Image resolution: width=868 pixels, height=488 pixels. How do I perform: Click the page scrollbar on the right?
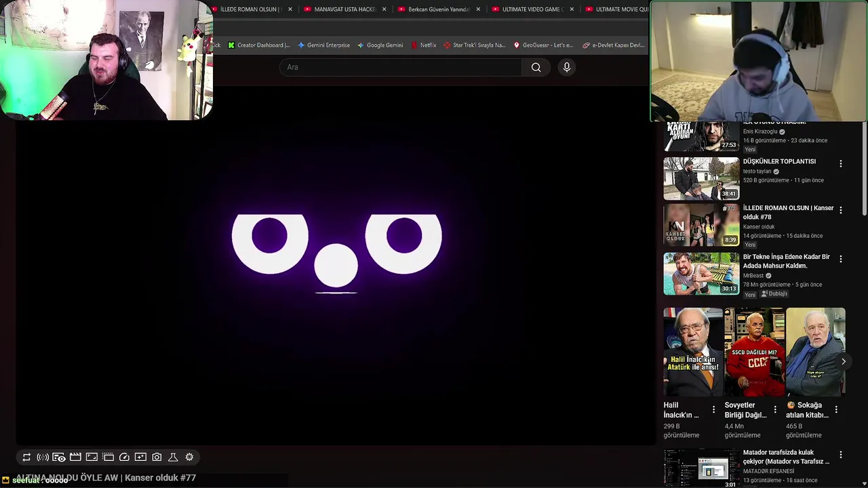tap(865, 169)
